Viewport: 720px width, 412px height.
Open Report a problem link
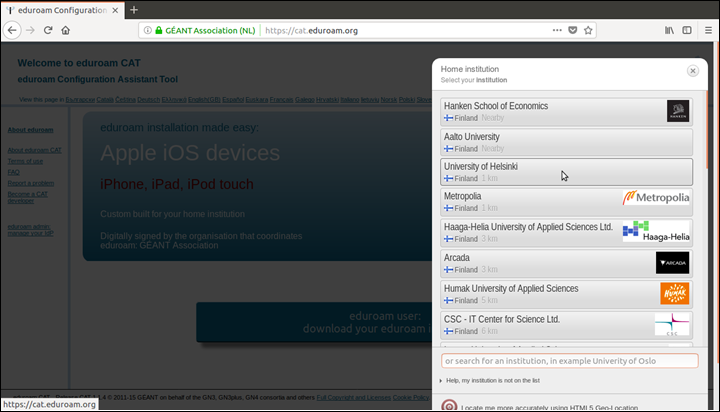click(31, 183)
